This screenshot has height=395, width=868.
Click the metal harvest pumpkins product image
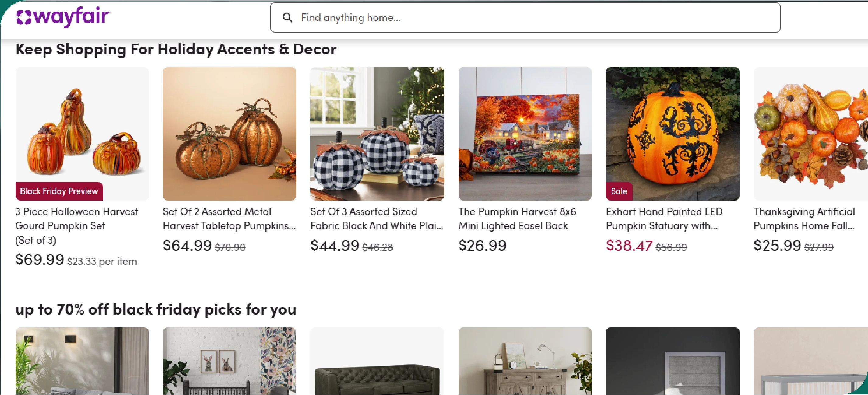229,133
